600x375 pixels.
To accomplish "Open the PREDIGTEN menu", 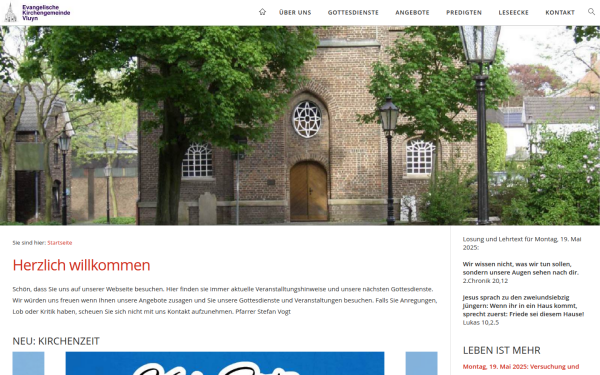I will [464, 13].
